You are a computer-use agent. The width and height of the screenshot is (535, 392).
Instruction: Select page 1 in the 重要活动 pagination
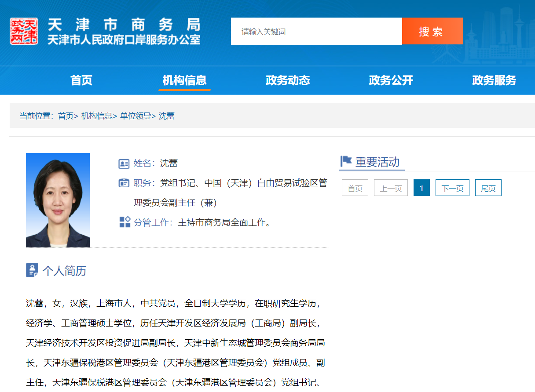[x=421, y=188]
